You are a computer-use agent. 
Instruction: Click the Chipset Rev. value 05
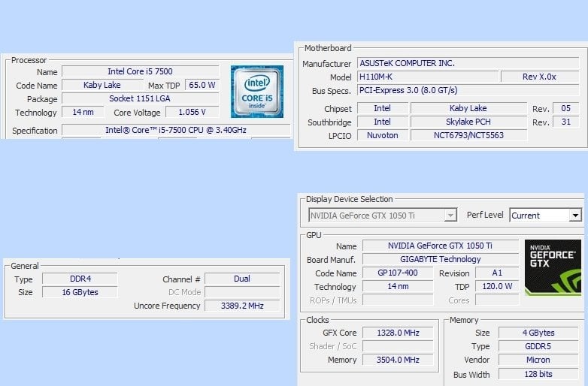point(566,108)
